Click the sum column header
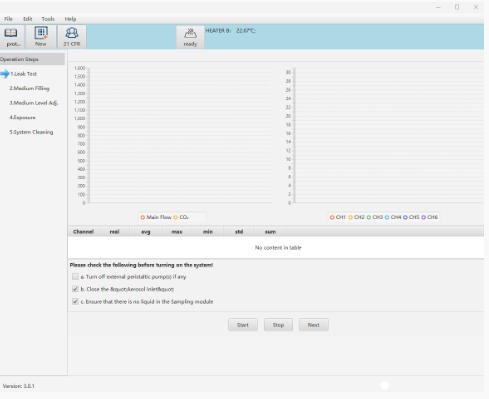This screenshot has width=489, height=399. 270,232
